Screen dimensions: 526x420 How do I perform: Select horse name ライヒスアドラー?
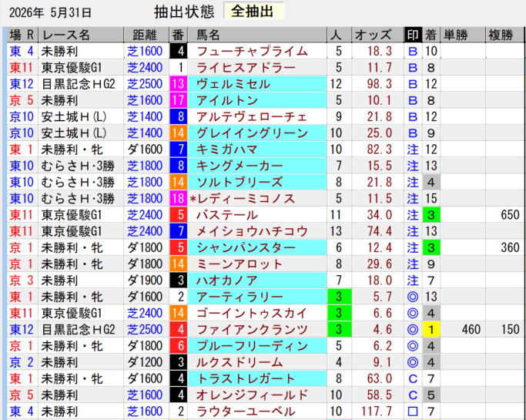point(246,68)
